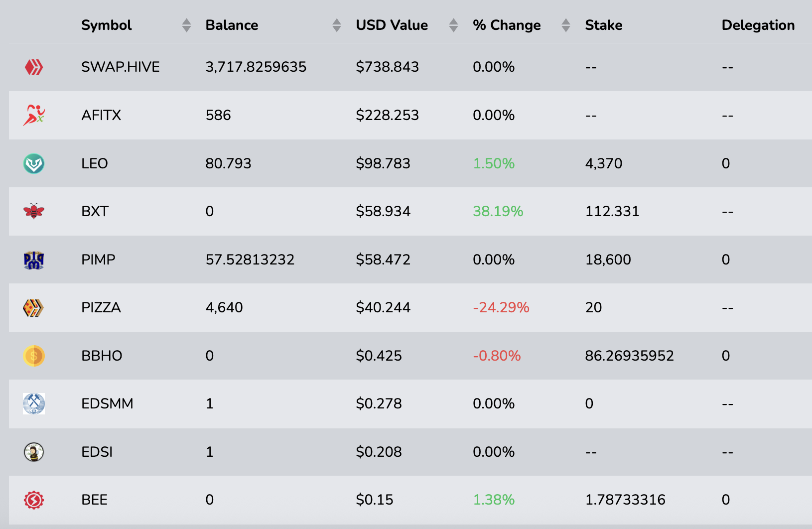This screenshot has height=529, width=812.
Task: Open the SWAP.HIVE symbol name
Action: click(121, 67)
